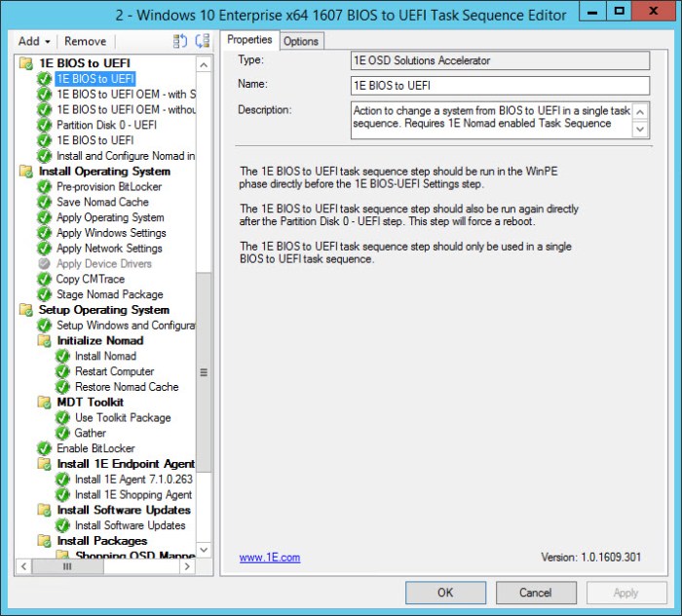Click the green check icon beside Restart Computer
Screen dimensions: 682x616
pos(62,371)
